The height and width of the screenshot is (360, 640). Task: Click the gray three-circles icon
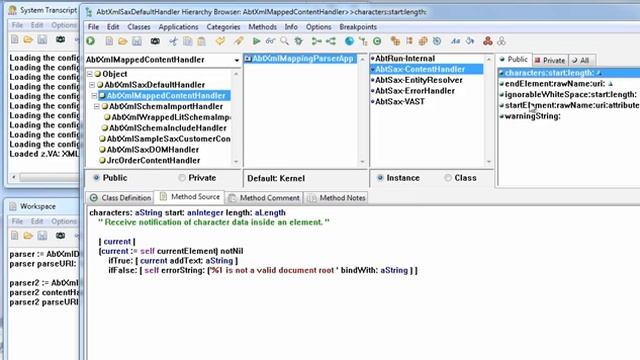click(x=501, y=41)
